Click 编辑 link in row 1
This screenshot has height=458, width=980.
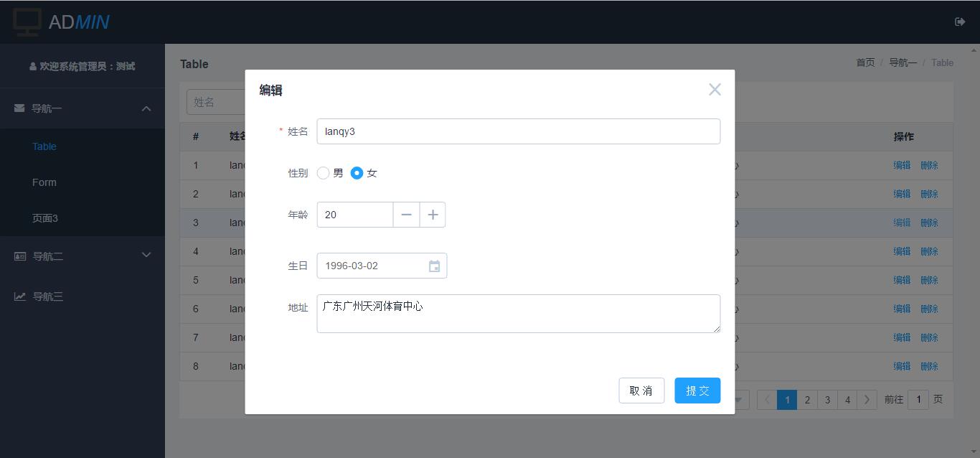[902, 165]
